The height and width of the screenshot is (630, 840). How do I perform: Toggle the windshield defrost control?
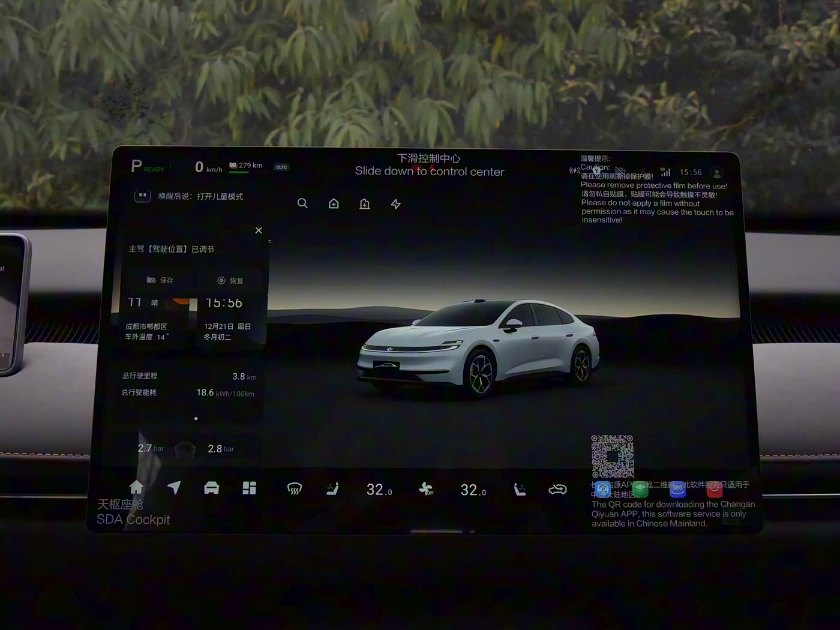click(x=294, y=490)
